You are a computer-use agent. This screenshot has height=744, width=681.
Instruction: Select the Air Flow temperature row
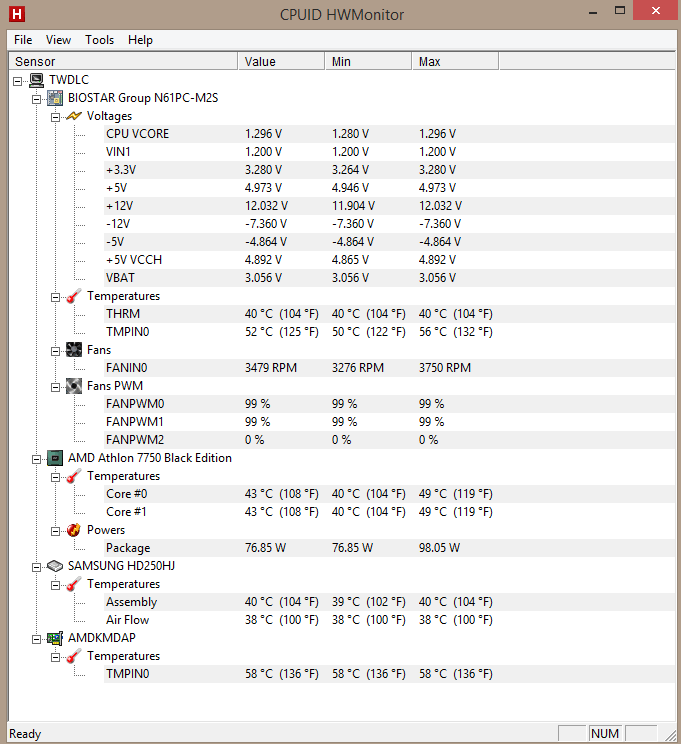pos(389,620)
